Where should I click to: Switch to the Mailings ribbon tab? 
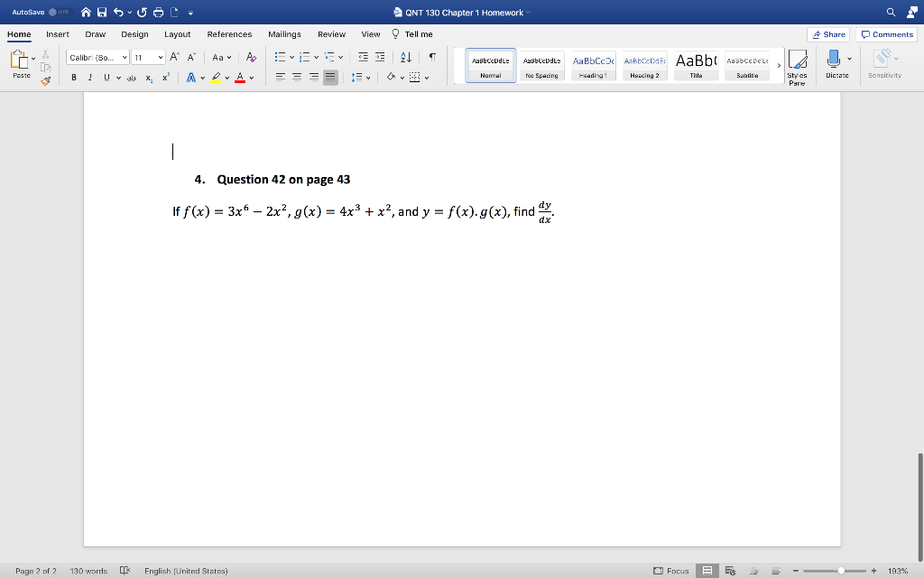pyautogui.click(x=284, y=33)
